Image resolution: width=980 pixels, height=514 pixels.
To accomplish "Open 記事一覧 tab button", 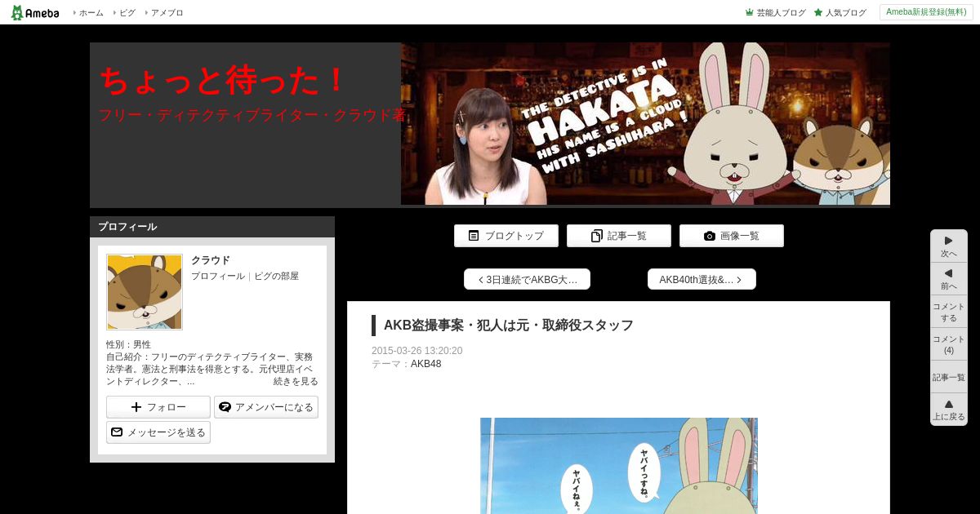I will (x=619, y=236).
